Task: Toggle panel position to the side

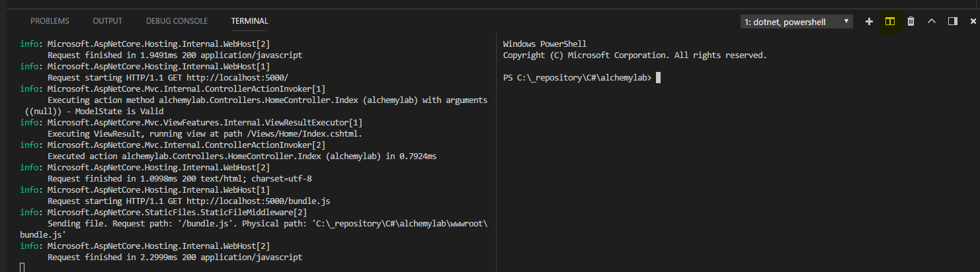Action: [x=952, y=21]
